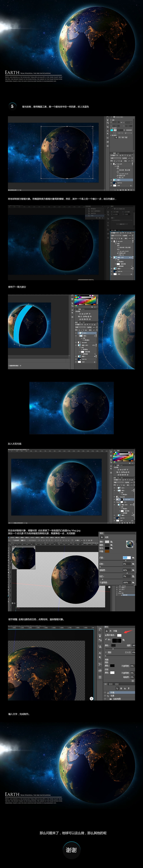This screenshot has width=143, height=868.
Task: Click the brown 环境 color swatch in 材质
Action: coord(107,551)
